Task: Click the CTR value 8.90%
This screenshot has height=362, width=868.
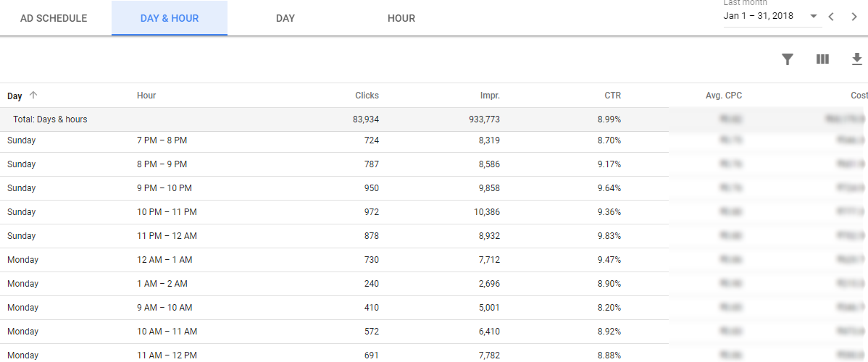Action: click(609, 283)
